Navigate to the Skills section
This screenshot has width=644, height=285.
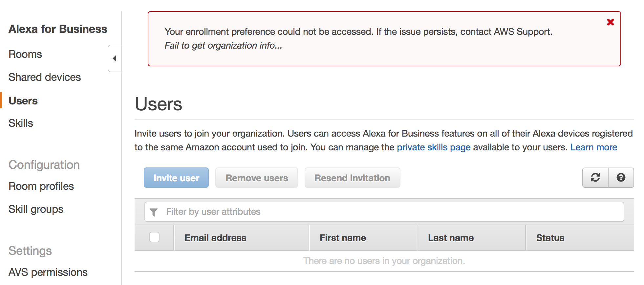pos(21,123)
